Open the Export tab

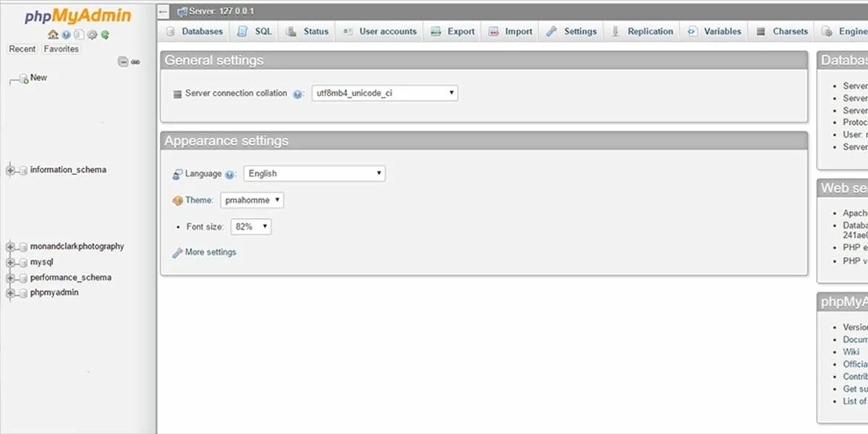[452, 32]
